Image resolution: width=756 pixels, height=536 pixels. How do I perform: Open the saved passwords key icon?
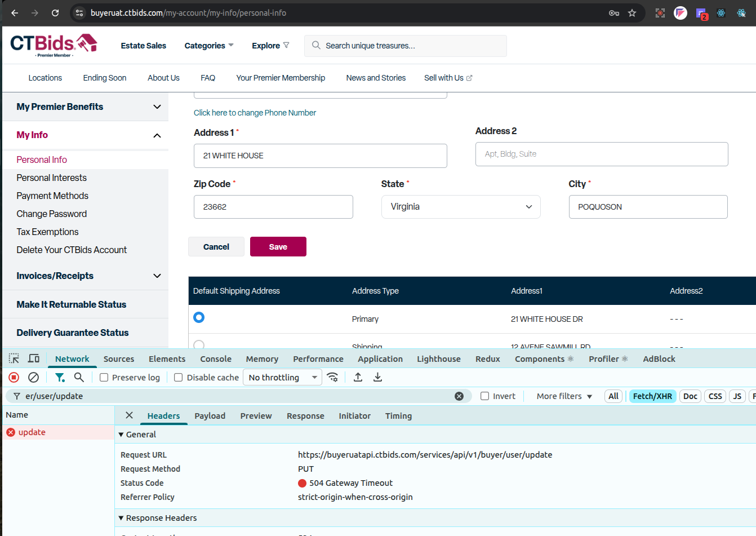(x=614, y=13)
